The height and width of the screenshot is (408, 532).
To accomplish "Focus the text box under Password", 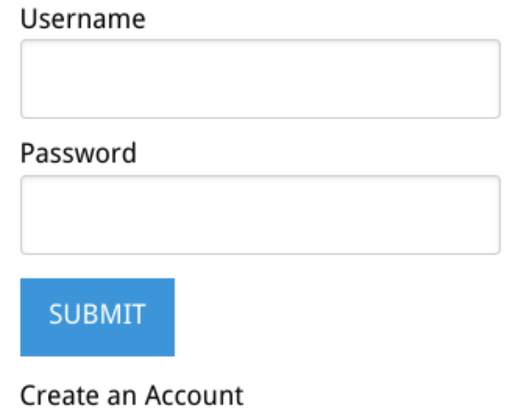I will 260,215.
